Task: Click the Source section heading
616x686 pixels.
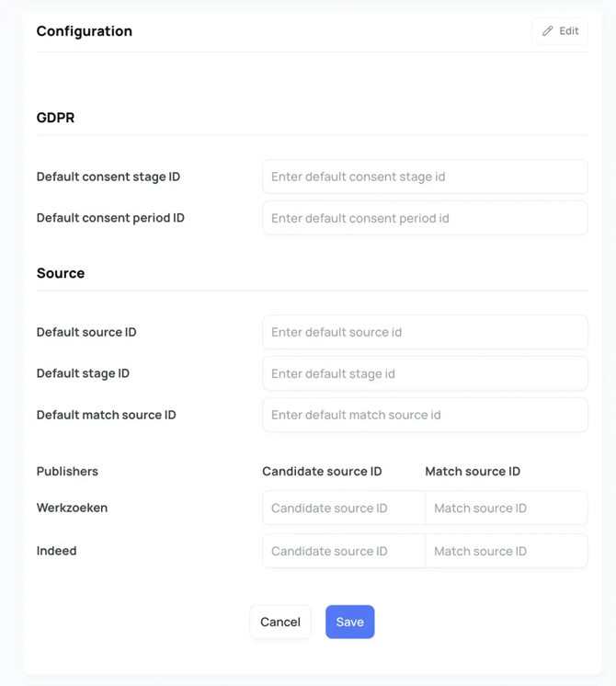Action: point(61,273)
